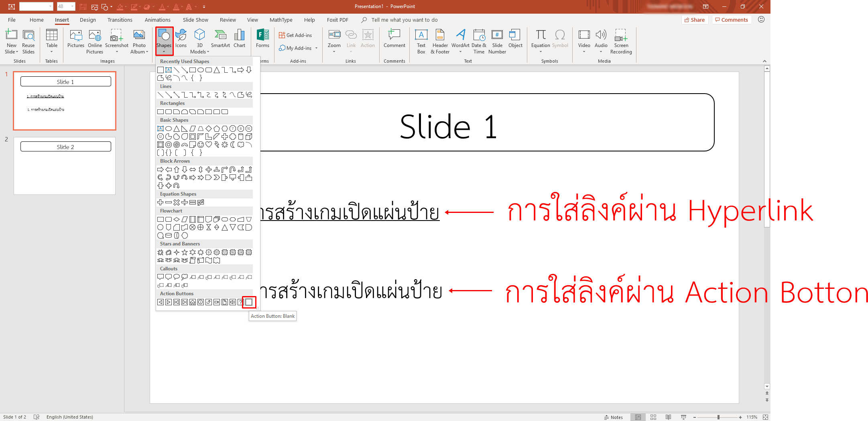Switch to the Slide Show tab

195,20
